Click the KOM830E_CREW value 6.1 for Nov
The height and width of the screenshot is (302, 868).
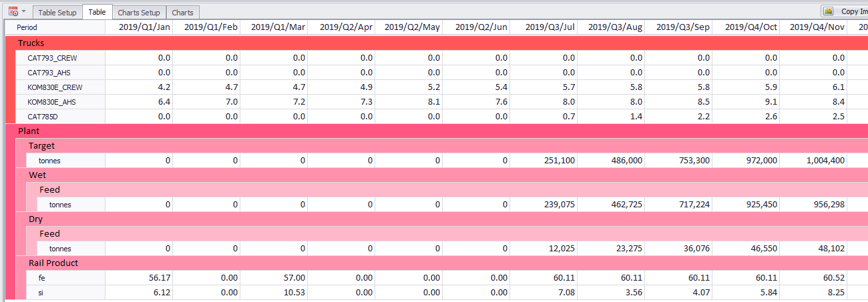tap(813, 87)
